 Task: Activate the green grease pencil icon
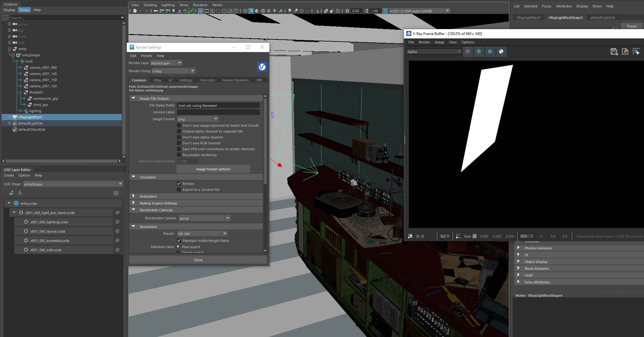[x=191, y=11]
